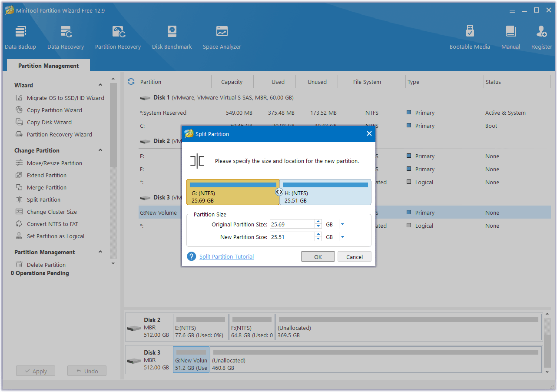
Task: Select Disk 3 icon in disk map
Action: [134, 361]
